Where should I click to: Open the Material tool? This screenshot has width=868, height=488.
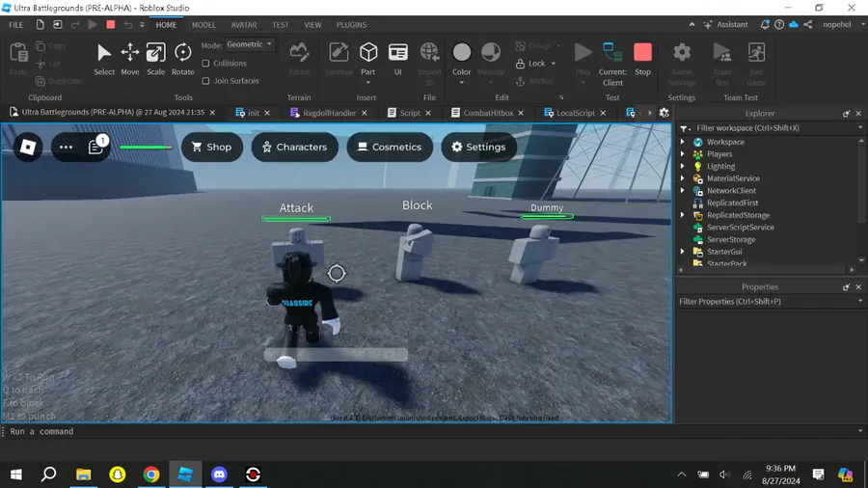(491, 58)
